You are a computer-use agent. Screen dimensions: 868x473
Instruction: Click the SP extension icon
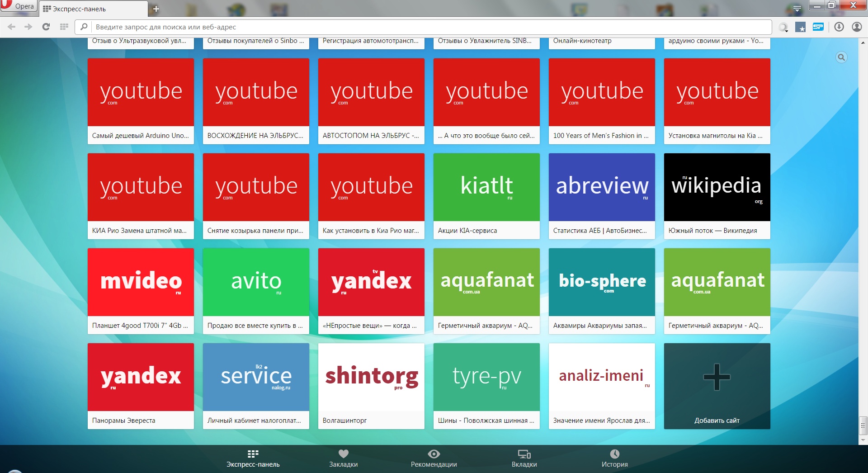[x=818, y=27]
